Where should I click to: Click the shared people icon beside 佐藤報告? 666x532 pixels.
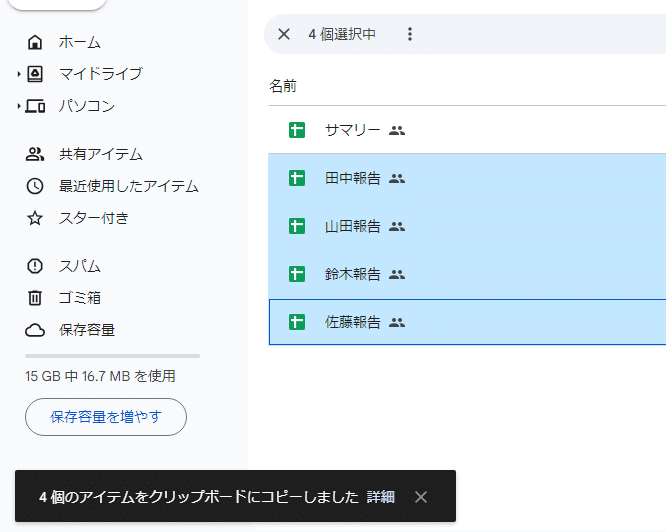[x=397, y=322]
